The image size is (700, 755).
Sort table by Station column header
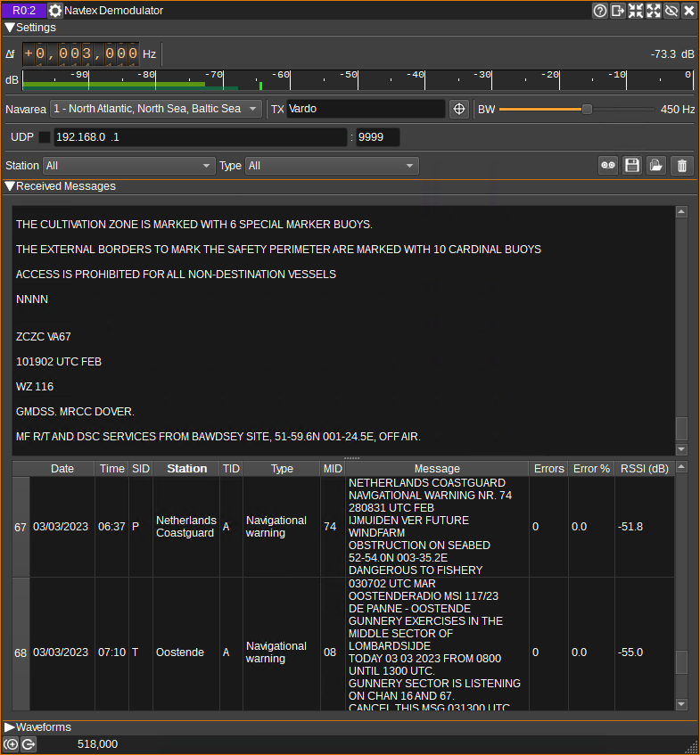pos(186,469)
